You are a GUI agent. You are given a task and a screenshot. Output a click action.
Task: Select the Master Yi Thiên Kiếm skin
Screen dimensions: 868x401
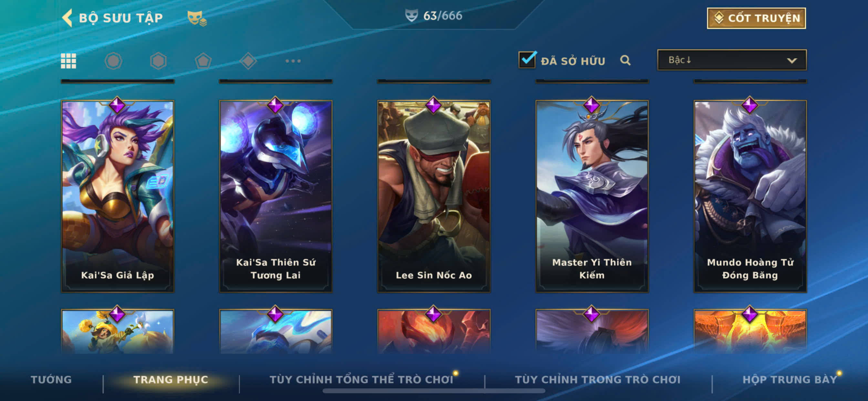[592, 196]
